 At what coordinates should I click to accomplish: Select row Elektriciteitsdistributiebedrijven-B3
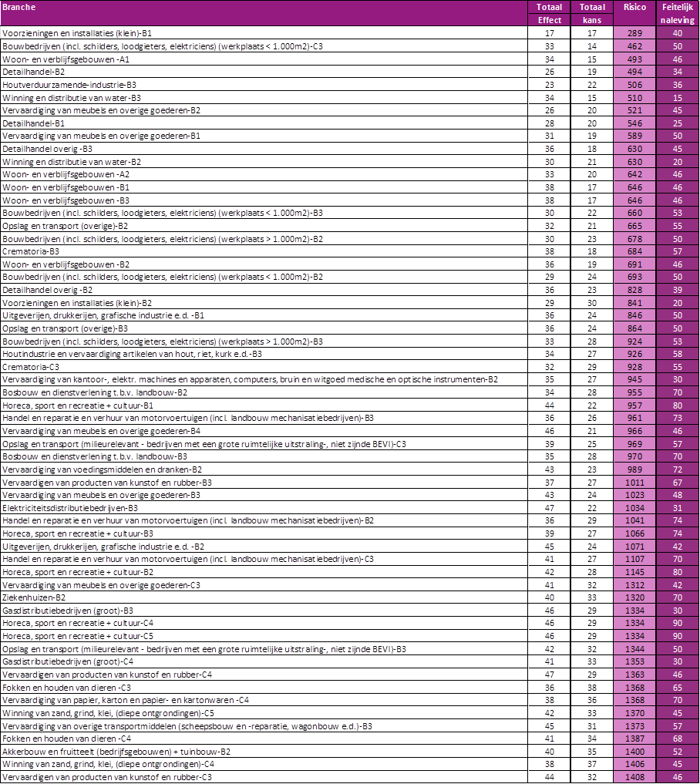pos(349,507)
